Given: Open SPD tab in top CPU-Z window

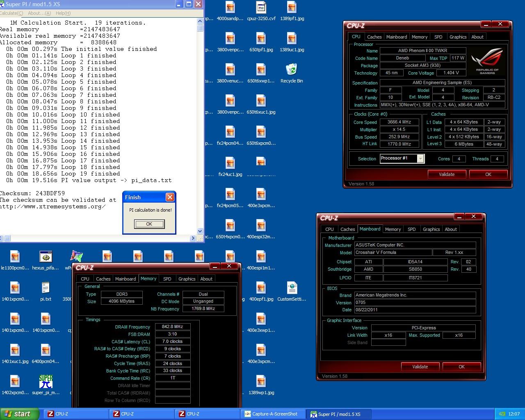Looking at the screenshot, I should (x=438, y=37).
